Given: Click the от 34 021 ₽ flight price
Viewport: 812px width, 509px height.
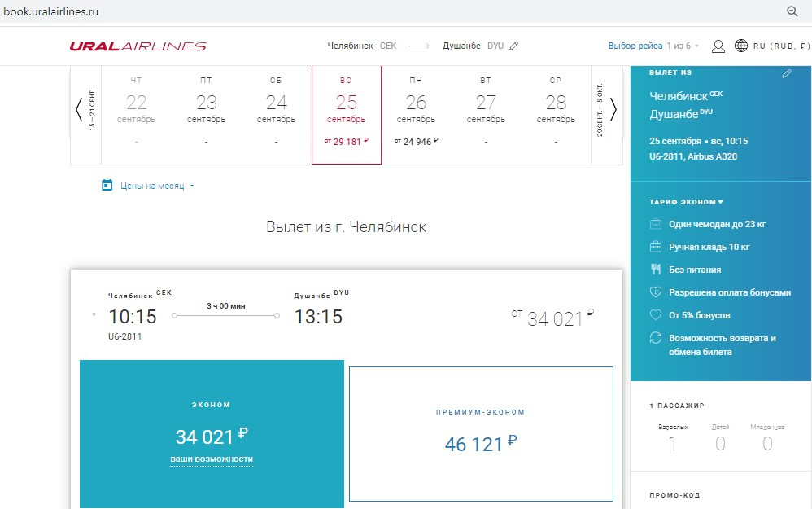Looking at the screenshot, I should [552, 318].
